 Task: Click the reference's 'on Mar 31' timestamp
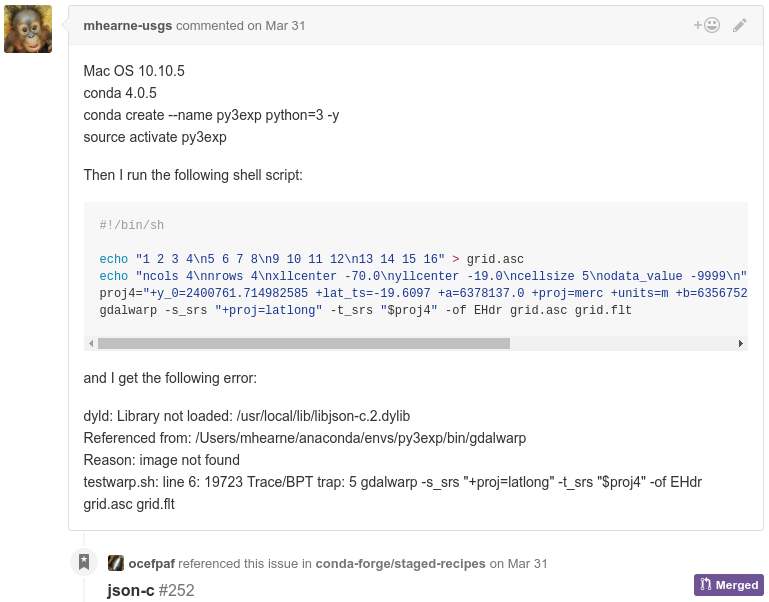[518, 564]
